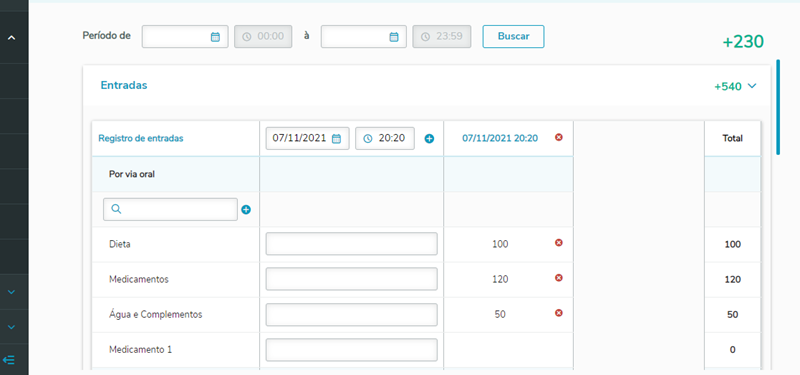Viewport: 800px width, 375px height.
Task: Click the disabled 23:59 time input
Action: pyautogui.click(x=442, y=37)
